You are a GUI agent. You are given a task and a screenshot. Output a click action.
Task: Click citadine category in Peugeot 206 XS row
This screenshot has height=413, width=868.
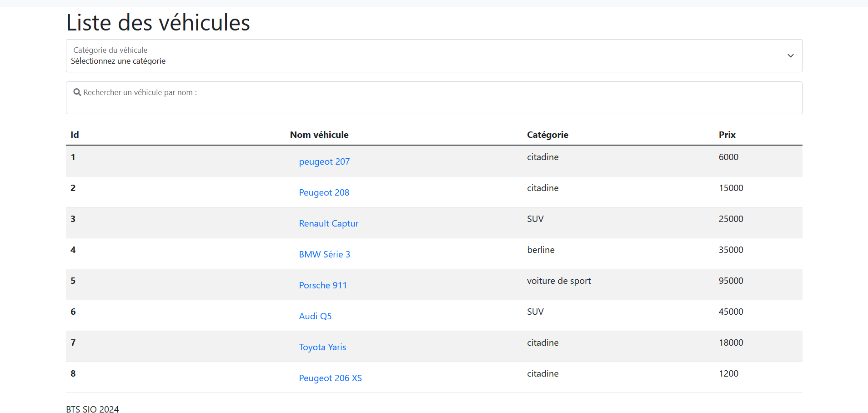[542, 373]
